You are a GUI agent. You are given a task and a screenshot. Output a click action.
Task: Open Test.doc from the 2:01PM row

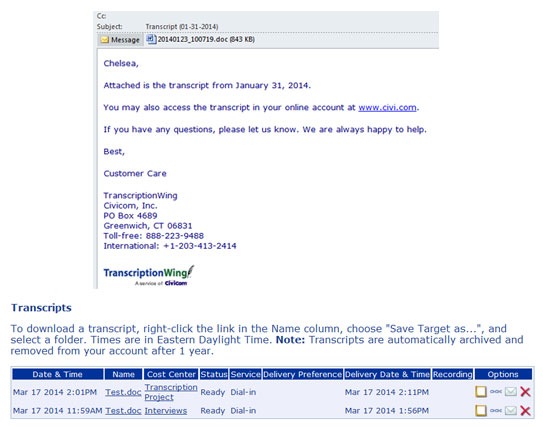[123, 392]
